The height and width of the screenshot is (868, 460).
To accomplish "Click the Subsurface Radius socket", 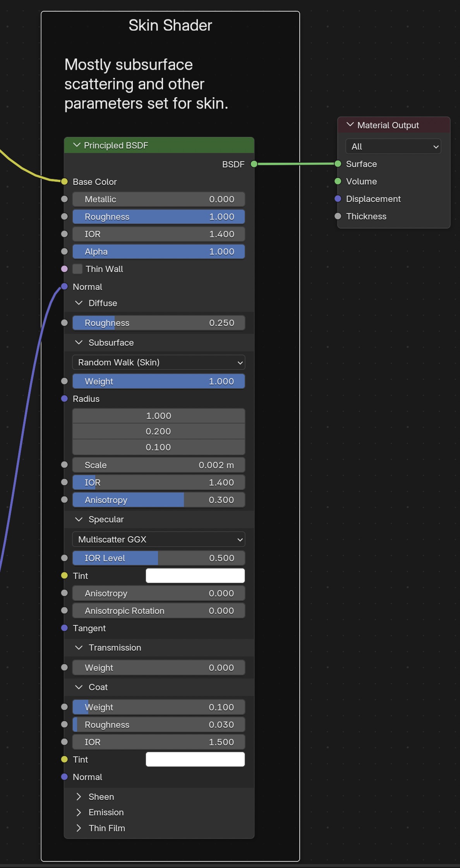I will click(65, 398).
